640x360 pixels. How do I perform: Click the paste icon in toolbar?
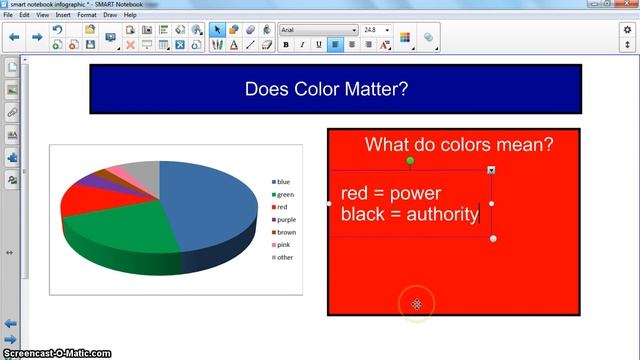(x=131, y=29)
